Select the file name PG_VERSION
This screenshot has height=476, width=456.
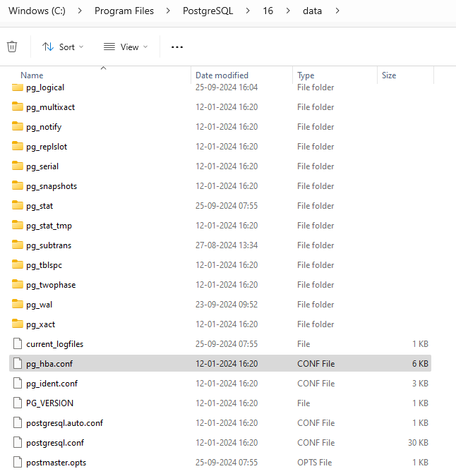pos(49,403)
